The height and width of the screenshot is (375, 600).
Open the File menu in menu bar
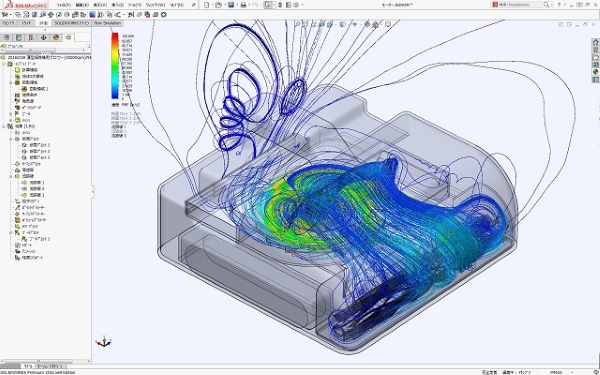click(x=64, y=5)
